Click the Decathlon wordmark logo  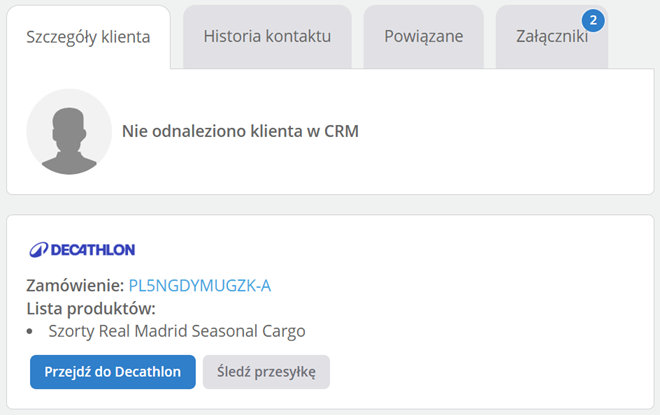click(93, 250)
